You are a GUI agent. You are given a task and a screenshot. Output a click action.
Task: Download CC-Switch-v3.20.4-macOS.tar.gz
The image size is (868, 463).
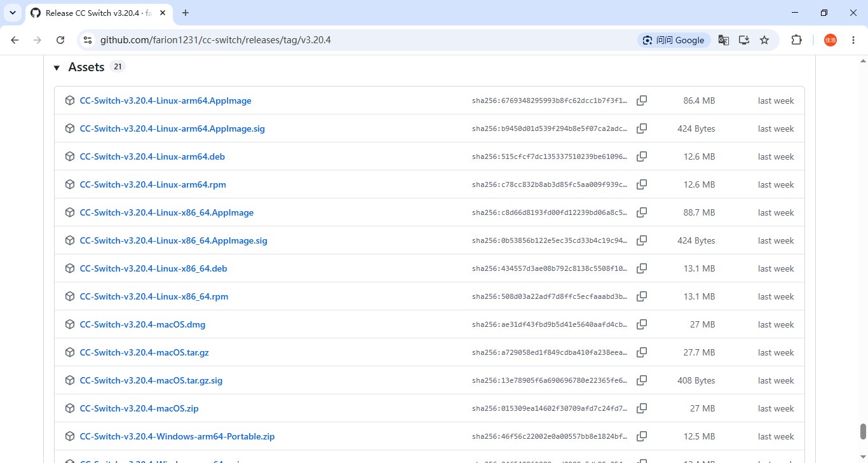coord(144,352)
